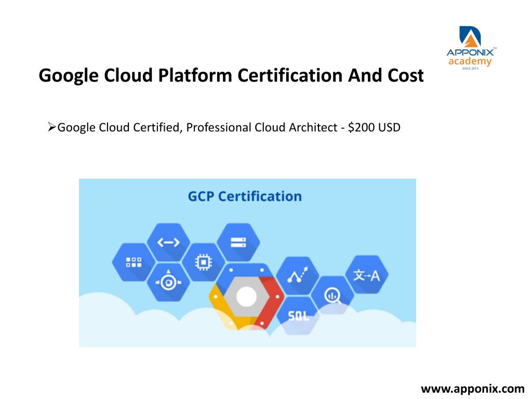Click the translation hexagon icon
This screenshot has width=532, height=399.
367,274
